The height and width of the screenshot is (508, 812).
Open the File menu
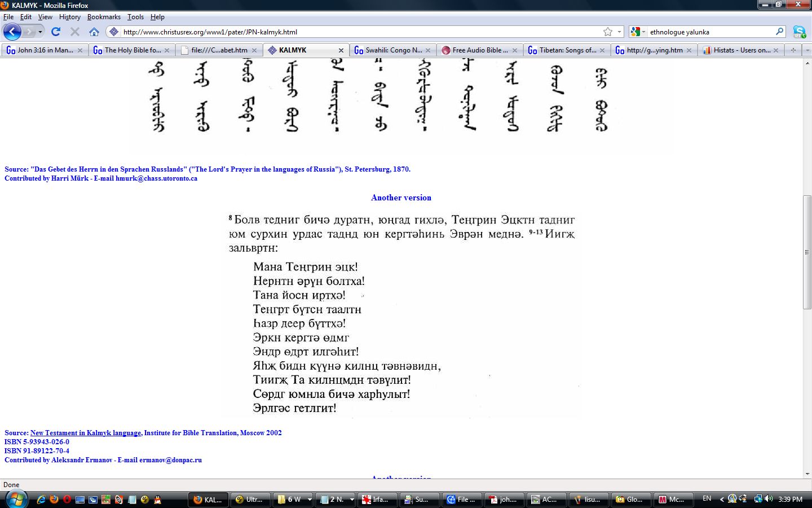click(8, 17)
